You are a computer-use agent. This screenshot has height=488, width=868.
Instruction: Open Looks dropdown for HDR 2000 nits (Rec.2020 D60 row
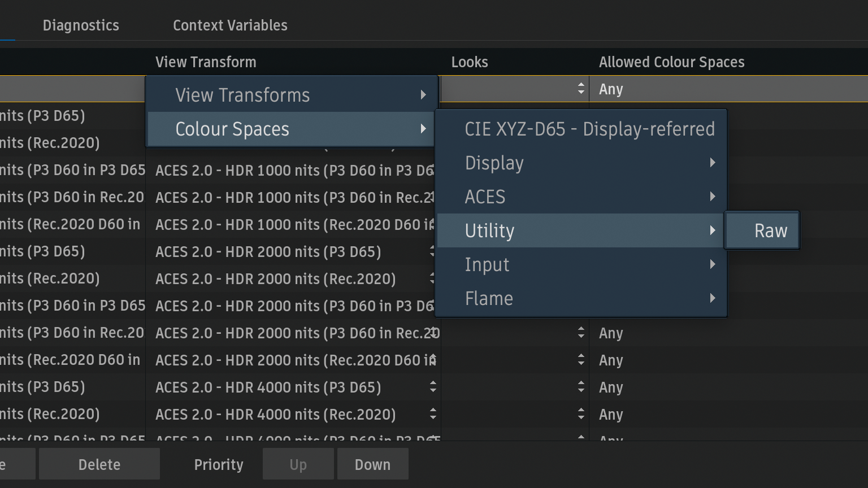point(581,360)
